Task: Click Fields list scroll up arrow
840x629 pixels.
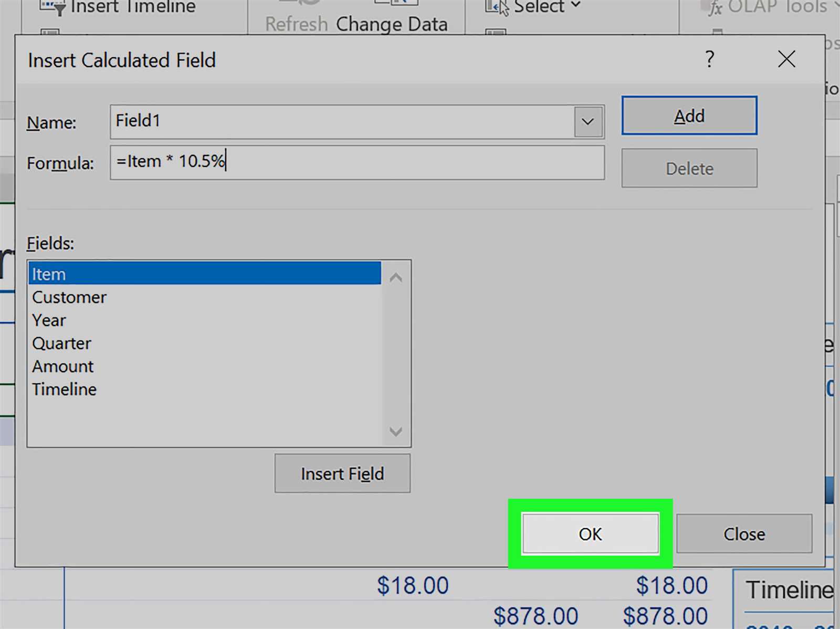Action: [396, 277]
